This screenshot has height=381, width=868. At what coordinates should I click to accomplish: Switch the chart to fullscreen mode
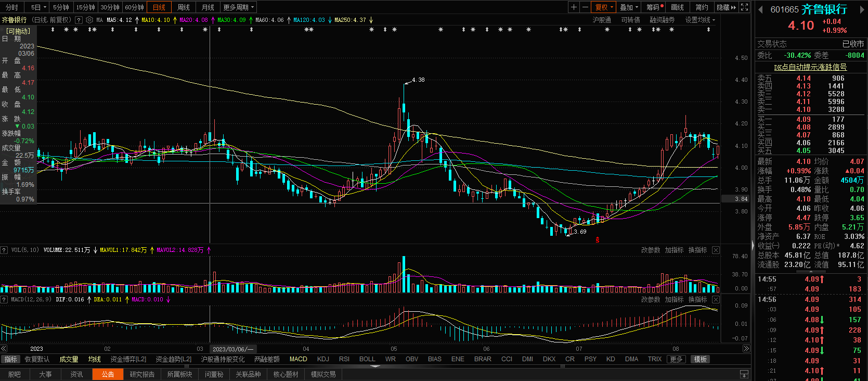(x=744, y=7)
